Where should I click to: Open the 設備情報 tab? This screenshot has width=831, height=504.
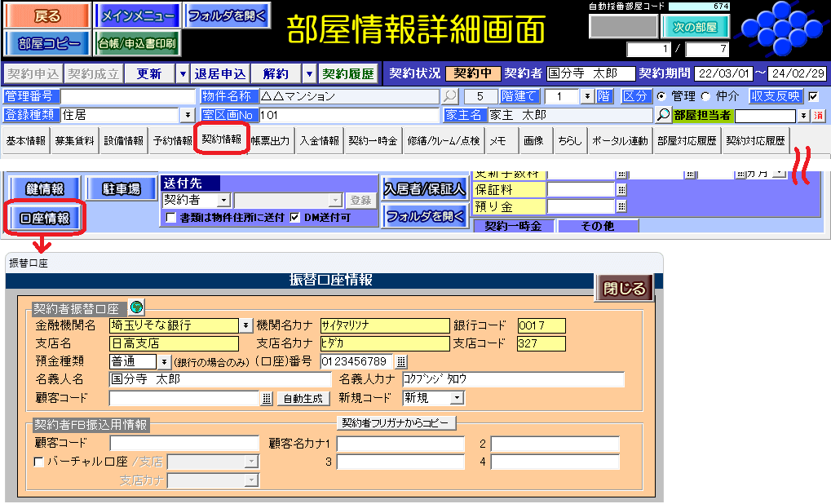[x=123, y=140]
